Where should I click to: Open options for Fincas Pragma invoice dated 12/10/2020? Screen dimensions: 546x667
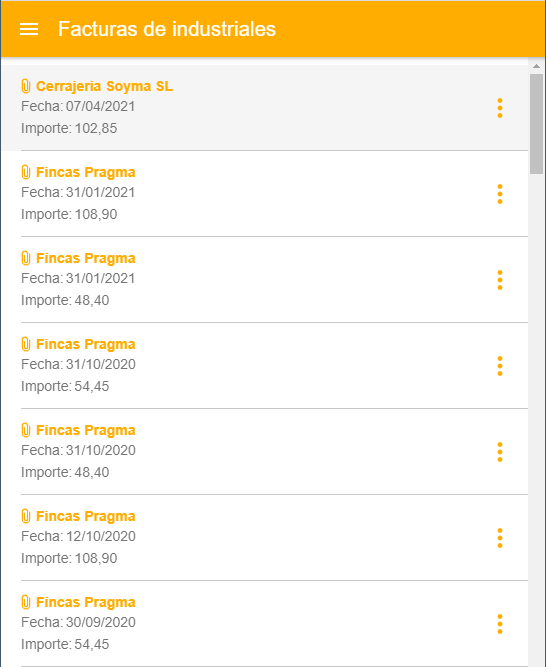pos(500,538)
